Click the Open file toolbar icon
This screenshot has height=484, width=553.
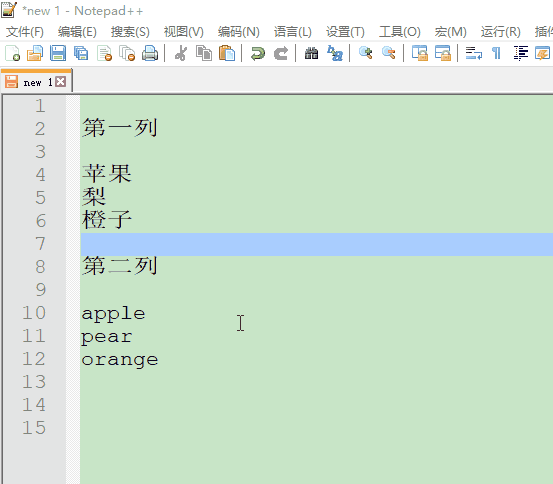(35, 54)
